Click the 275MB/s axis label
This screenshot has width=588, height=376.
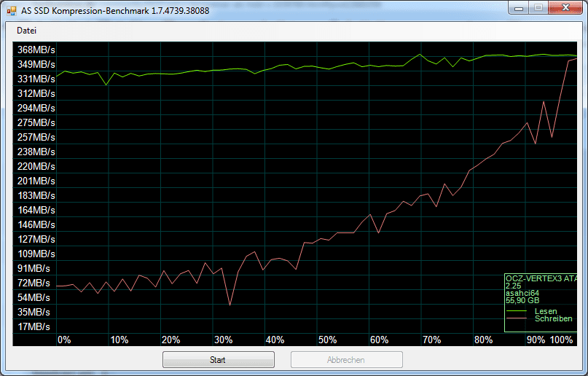tap(36, 122)
